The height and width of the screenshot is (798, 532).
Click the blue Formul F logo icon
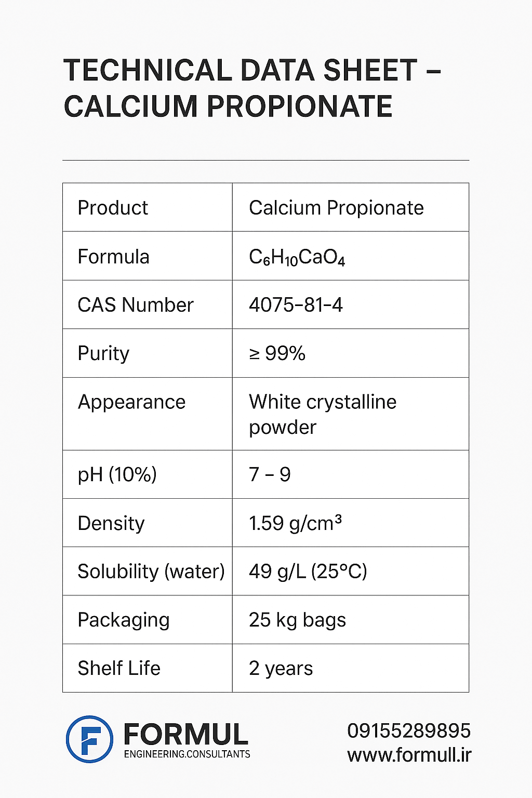click(x=89, y=739)
